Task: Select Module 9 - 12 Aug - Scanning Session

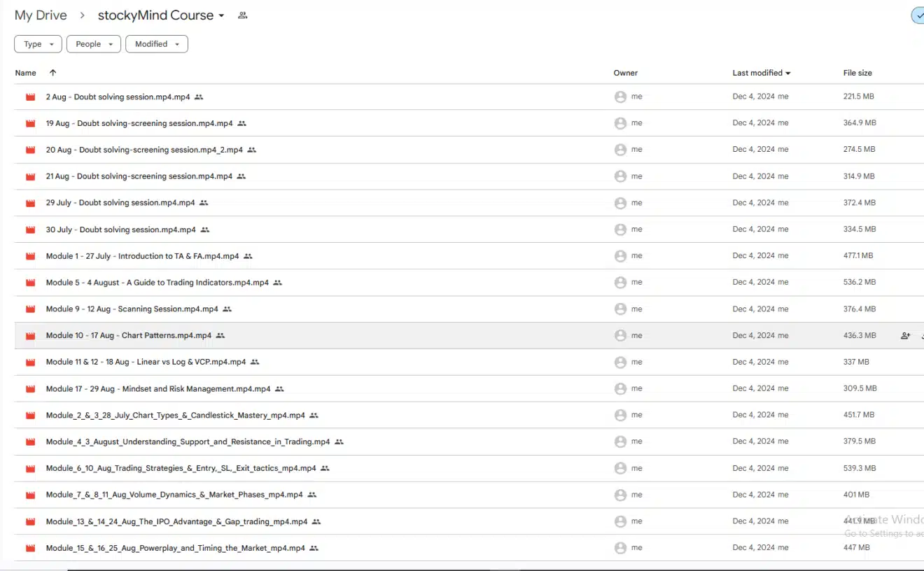Action: click(x=132, y=310)
